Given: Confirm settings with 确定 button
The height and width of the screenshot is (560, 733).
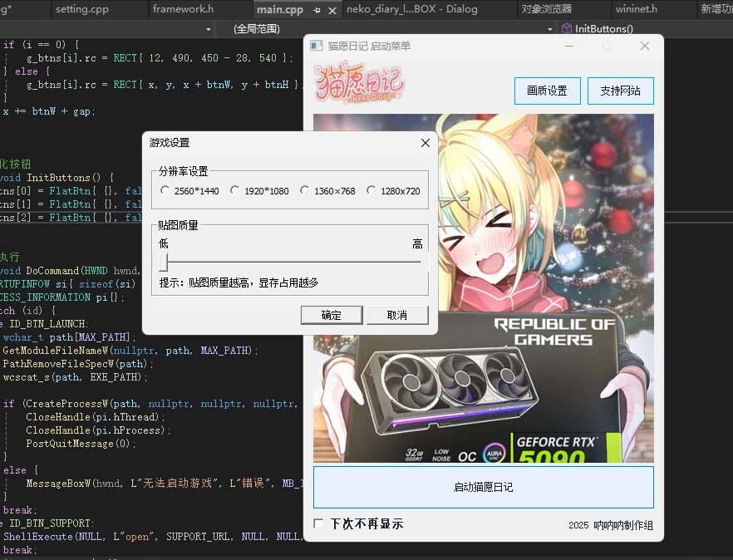Looking at the screenshot, I should [x=332, y=315].
